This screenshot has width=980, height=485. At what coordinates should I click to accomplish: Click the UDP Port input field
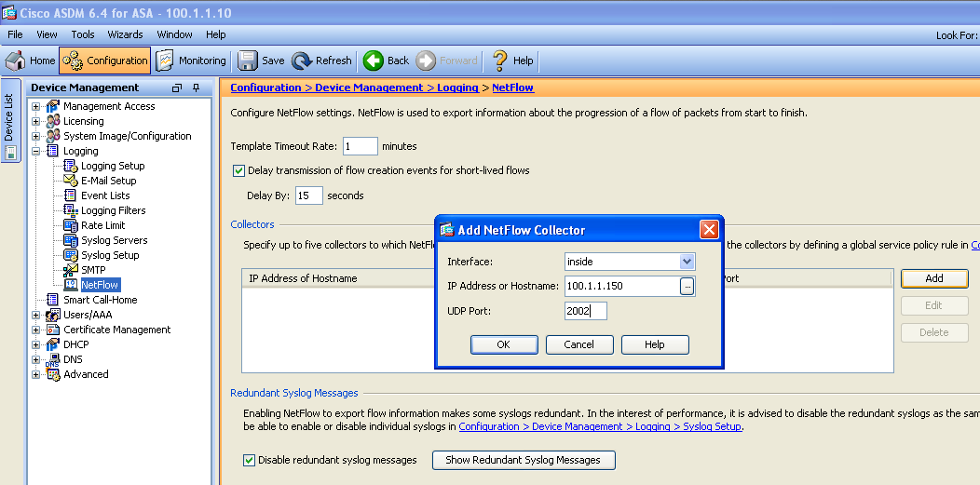(x=585, y=311)
